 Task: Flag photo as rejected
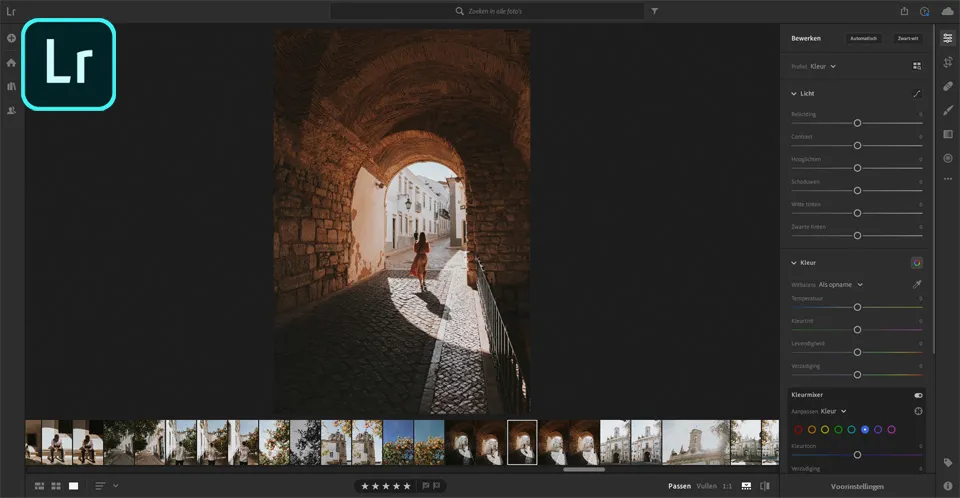(437, 486)
